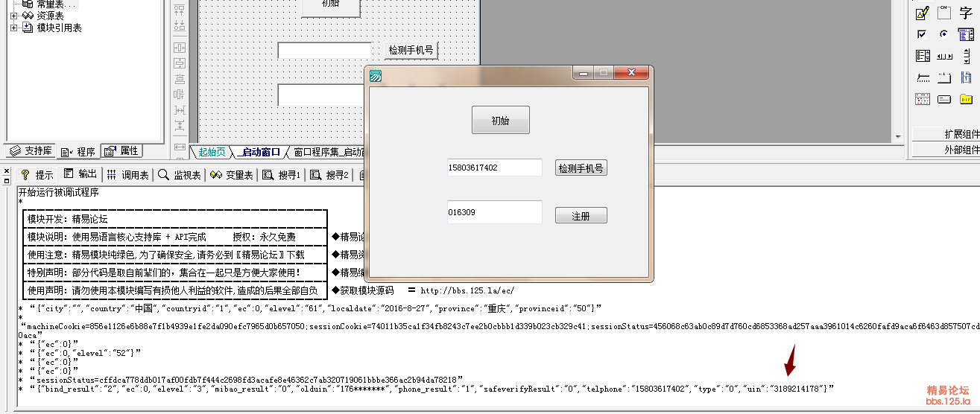Pick the checkbox component in palette
Viewport: 980px width, 414px height.
[x=923, y=34]
